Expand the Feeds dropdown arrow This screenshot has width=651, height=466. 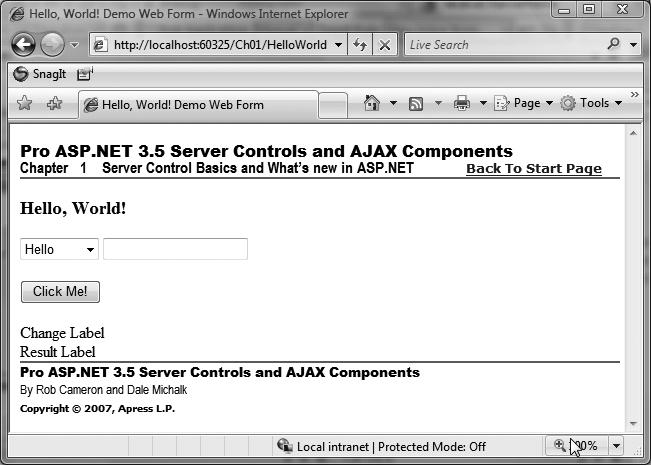(438, 103)
